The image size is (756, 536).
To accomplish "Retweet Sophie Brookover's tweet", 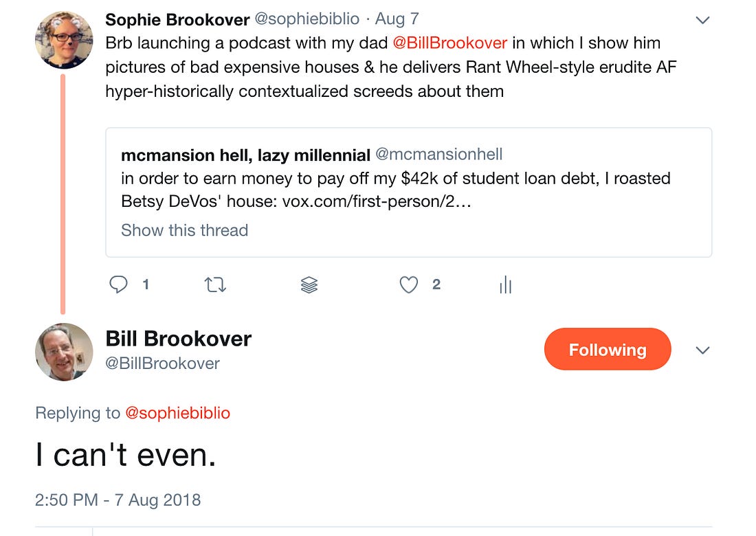I will point(215,284).
